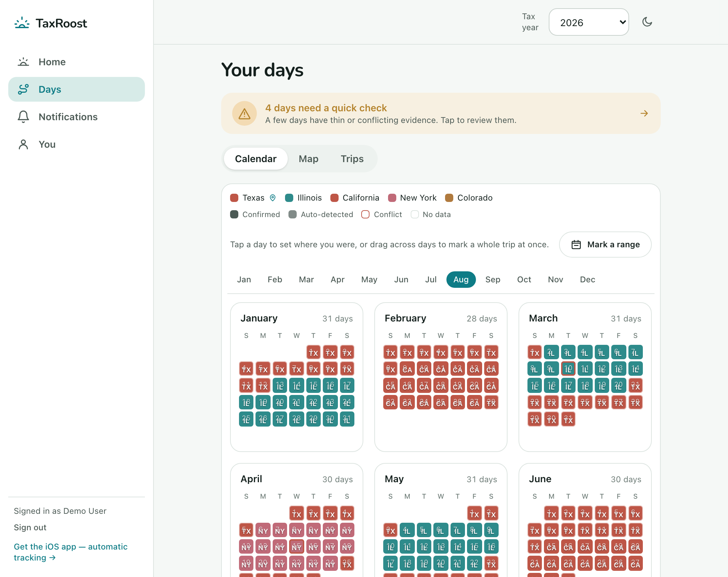
Task: Select May 1 TX day cell
Action: [x=475, y=513]
